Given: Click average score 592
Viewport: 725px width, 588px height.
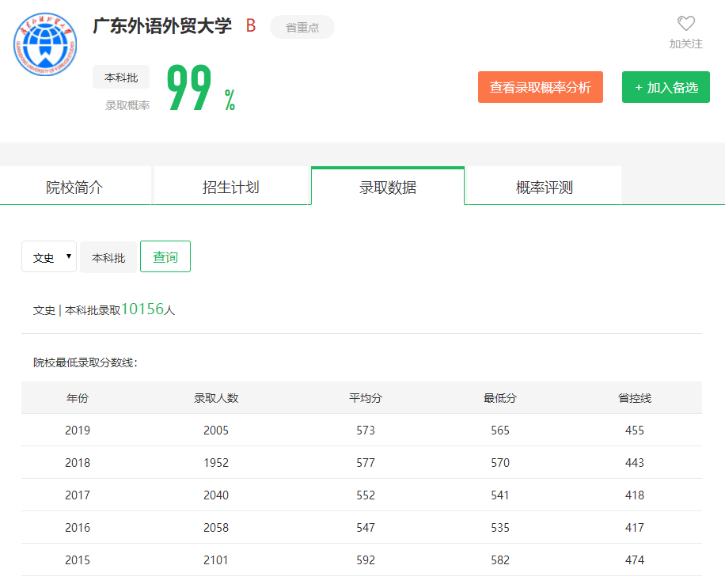Looking at the screenshot, I should point(366,560).
